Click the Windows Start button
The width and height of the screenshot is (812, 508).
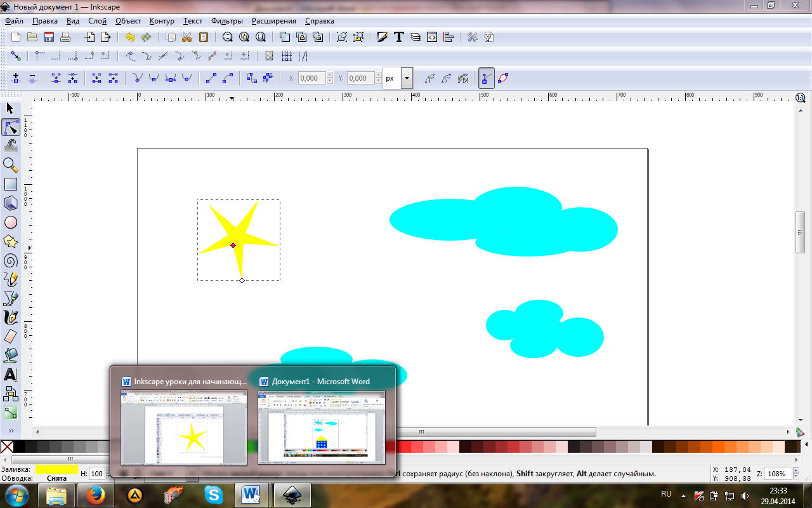tap(17, 495)
